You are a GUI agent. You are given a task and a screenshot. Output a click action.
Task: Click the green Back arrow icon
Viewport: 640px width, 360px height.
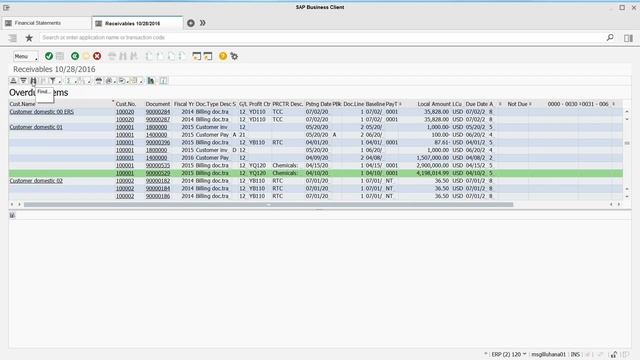click(75, 56)
